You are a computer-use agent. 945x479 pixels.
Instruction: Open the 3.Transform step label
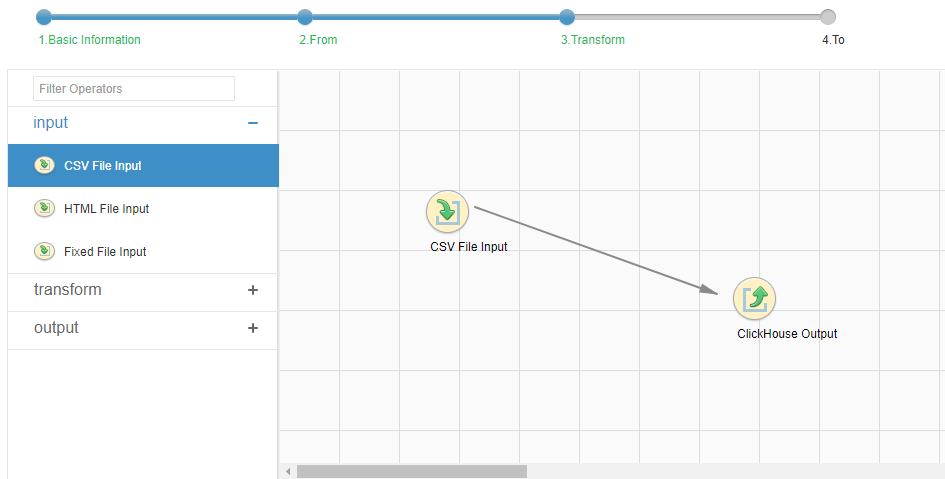(x=592, y=40)
